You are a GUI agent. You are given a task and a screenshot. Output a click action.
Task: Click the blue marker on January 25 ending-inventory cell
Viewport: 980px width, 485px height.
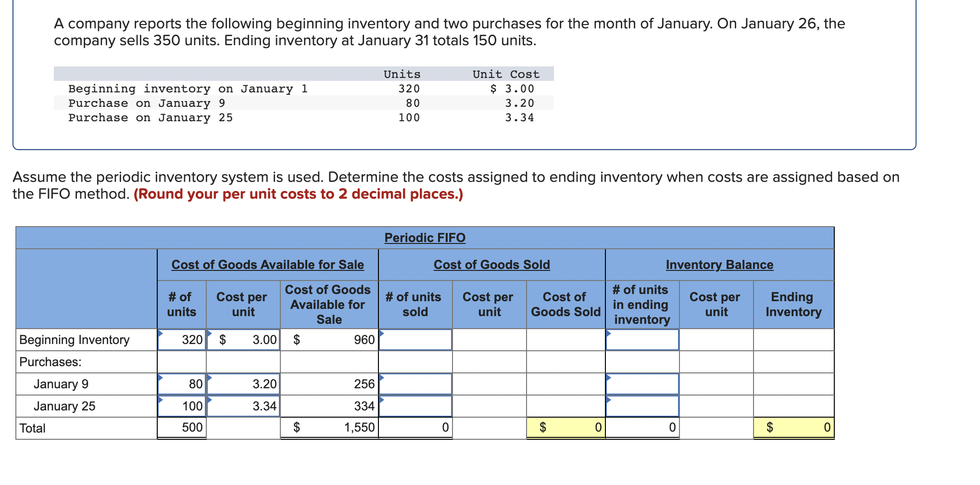tap(608, 399)
